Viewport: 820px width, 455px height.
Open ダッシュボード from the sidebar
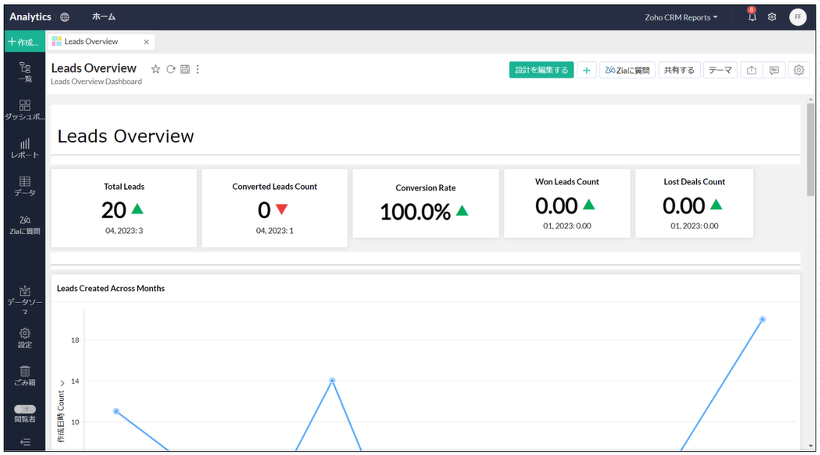point(24,110)
